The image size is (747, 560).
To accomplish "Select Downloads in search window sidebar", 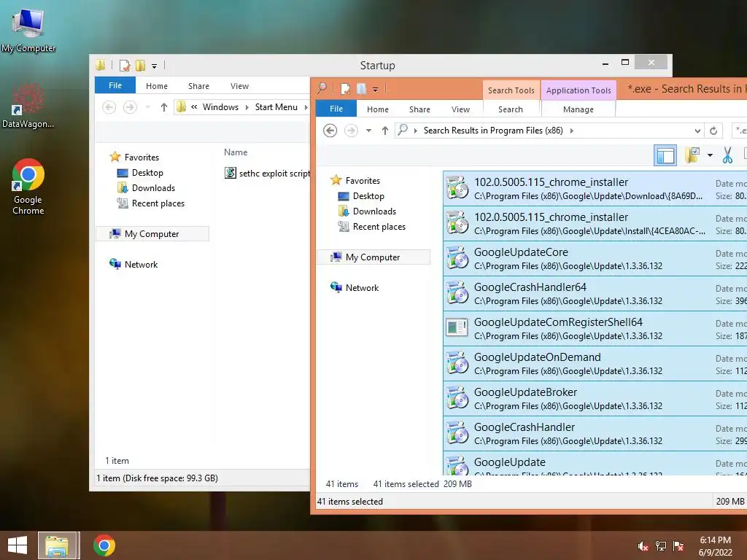I will pyautogui.click(x=374, y=211).
